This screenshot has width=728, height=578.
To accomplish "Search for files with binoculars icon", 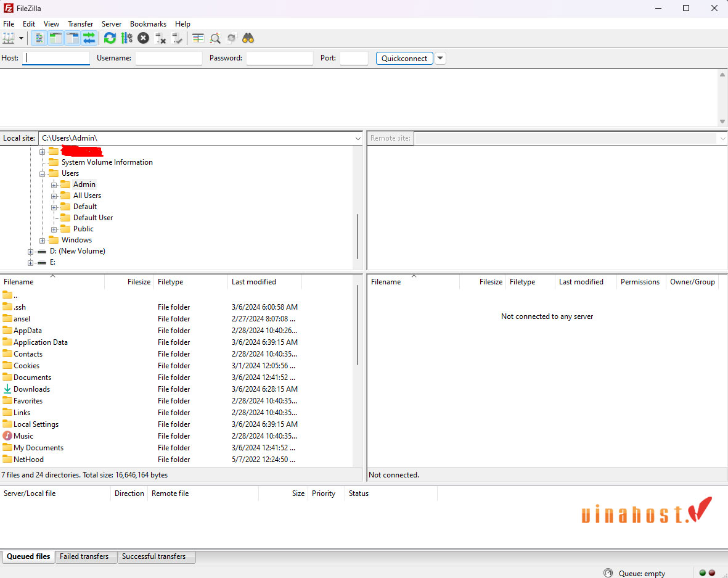I will point(248,38).
